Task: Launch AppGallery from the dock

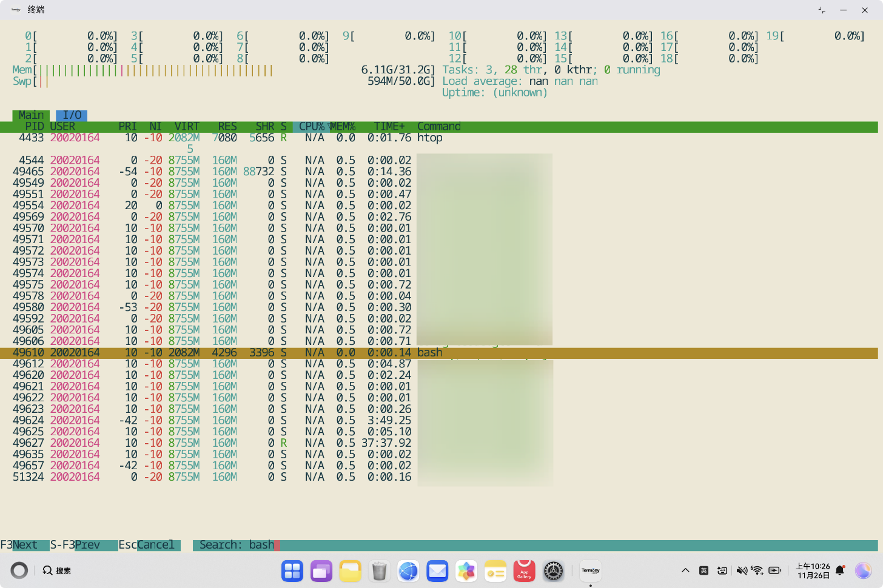Action: pos(525,571)
